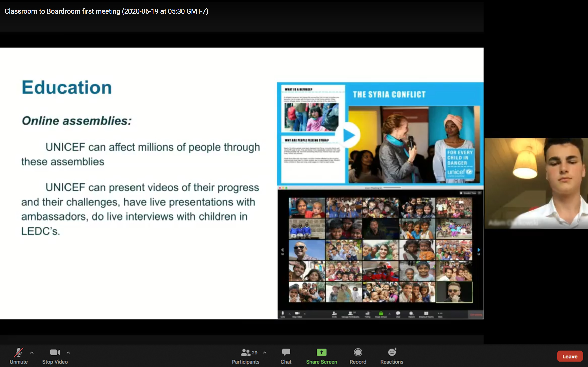This screenshot has width=588, height=367.
Task: Open audio options chevron beside Unmute
Action: click(32, 353)
